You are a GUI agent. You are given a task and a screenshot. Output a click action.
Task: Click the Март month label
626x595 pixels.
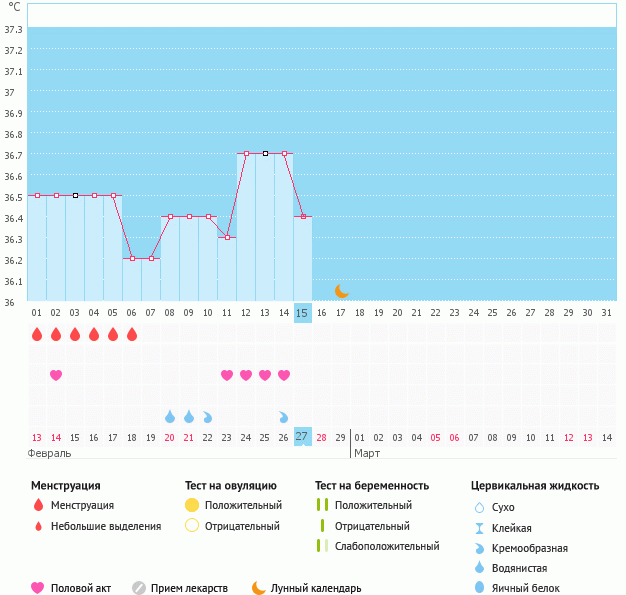pyautogui.click(x=366, y=453)
